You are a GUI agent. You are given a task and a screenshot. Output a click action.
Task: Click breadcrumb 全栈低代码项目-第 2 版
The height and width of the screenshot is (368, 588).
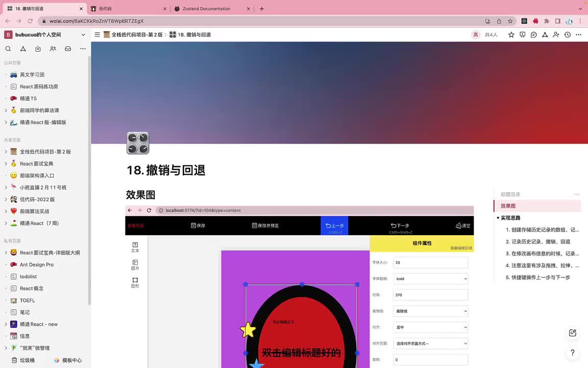133,35
